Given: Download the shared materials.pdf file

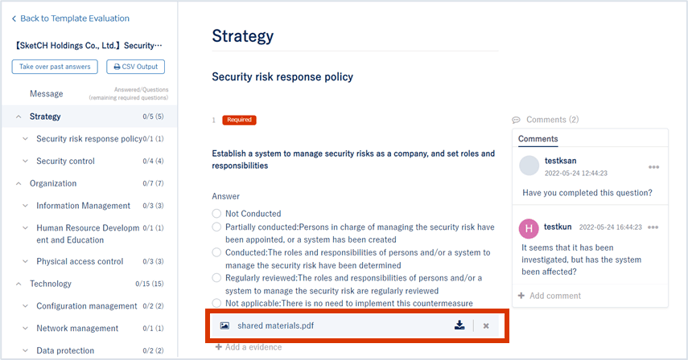Looking at the screenshot, I should (459, 325).
